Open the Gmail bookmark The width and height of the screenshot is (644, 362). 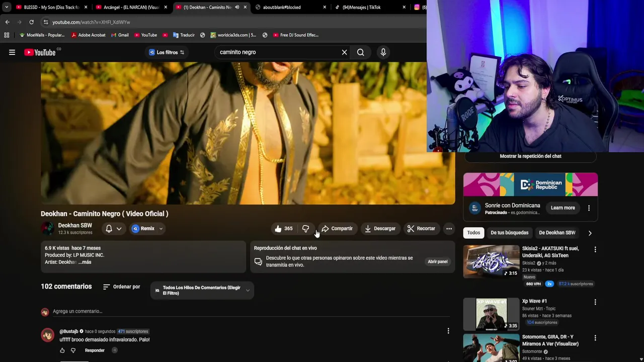[x=120, y=35]
